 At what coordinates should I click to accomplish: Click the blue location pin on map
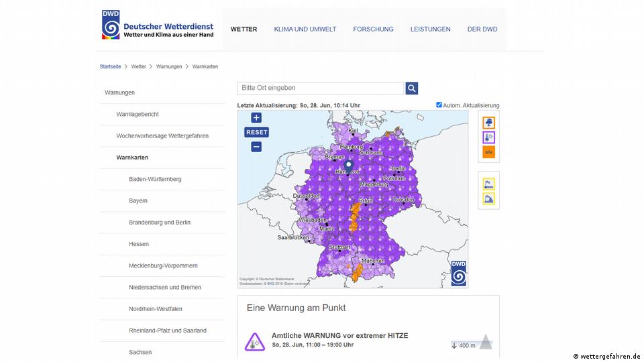348,166
